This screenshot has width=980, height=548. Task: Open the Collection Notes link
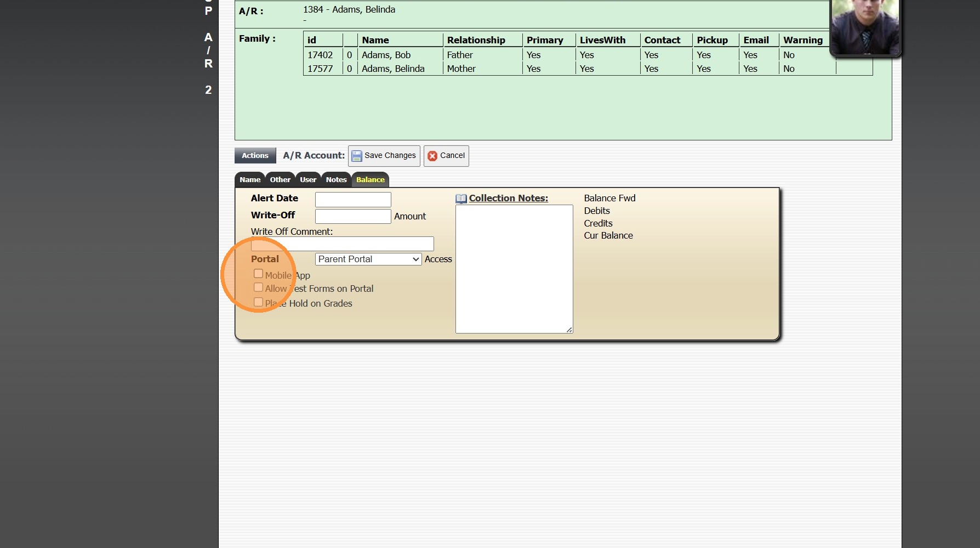(x=509, y=199)
